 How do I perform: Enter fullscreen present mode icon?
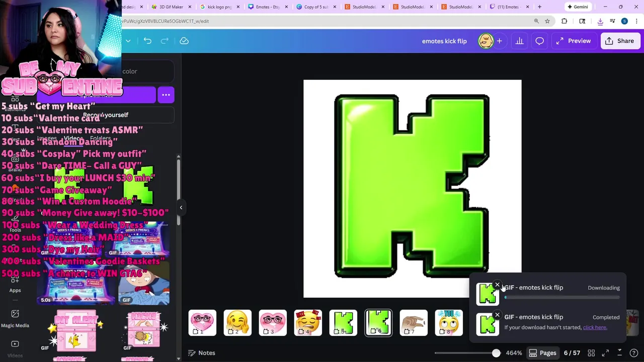605,353
